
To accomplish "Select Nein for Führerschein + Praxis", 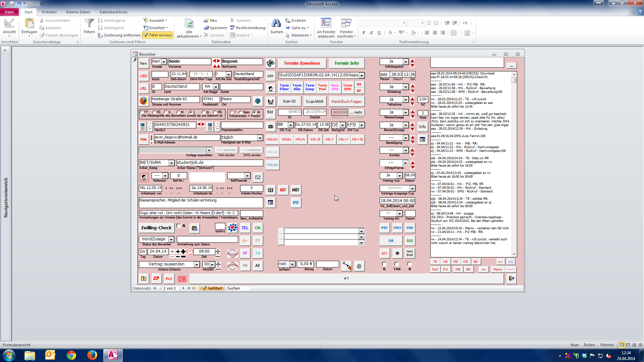I will 240,112.
